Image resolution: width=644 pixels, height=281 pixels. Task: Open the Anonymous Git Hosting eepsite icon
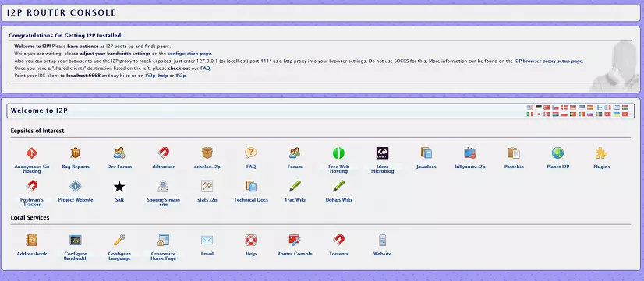(x=32, y=153)
